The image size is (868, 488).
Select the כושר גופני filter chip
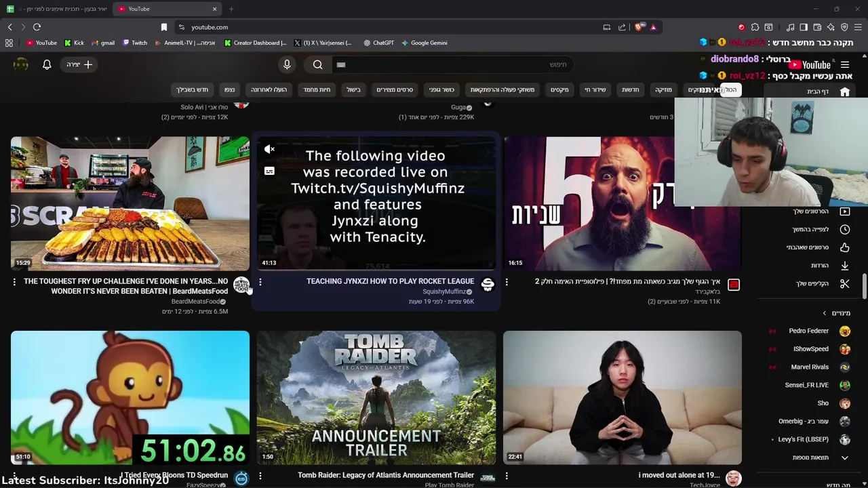441,89
